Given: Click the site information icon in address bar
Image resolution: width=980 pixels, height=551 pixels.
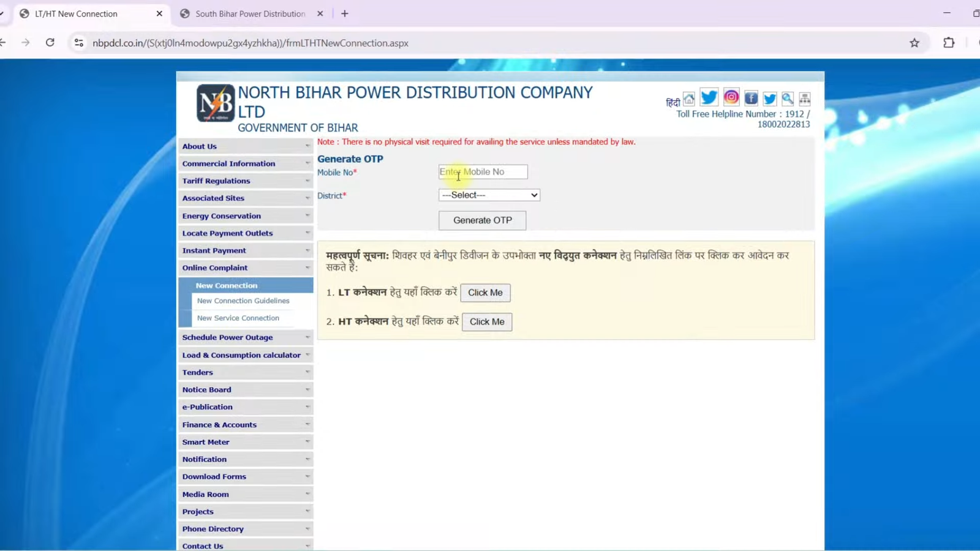Looking at the screenshot, I should pos(78,42).
